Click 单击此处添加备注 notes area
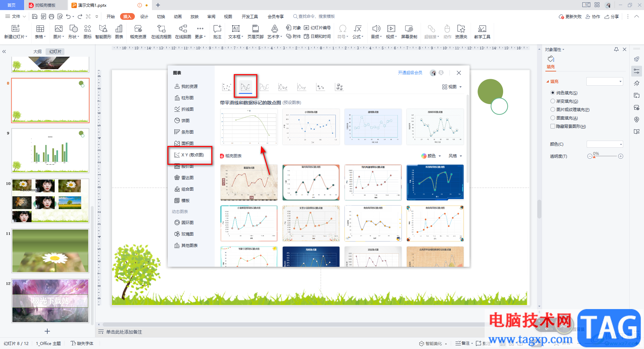This screenshot has width=644, height=349. (124, 332)
